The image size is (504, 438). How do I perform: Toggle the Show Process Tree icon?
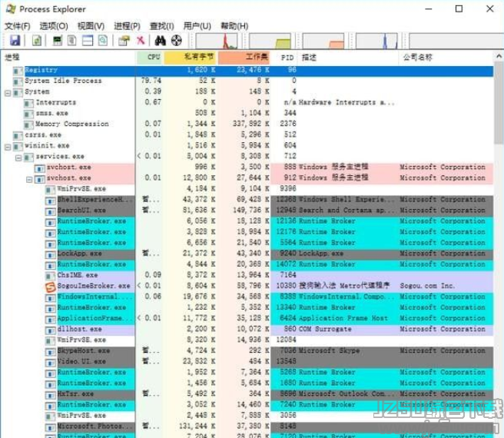point(72,41)
